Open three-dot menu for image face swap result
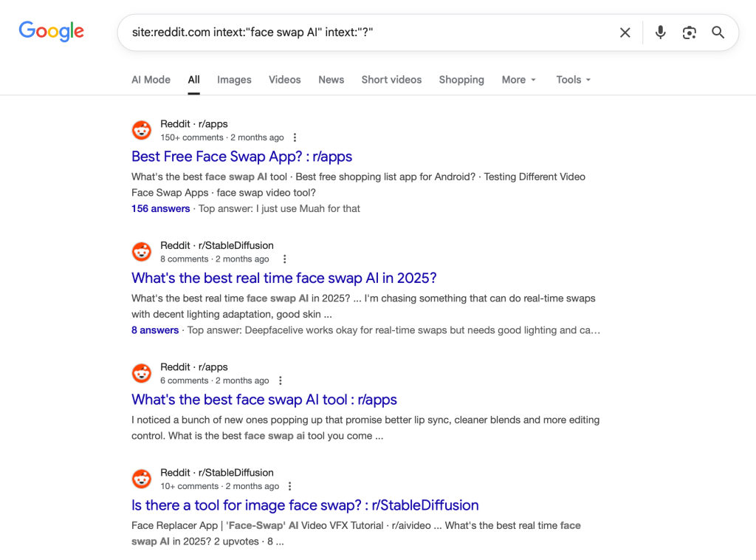Image resolution: width=756 pixels, height=560 pixels. 289,486
